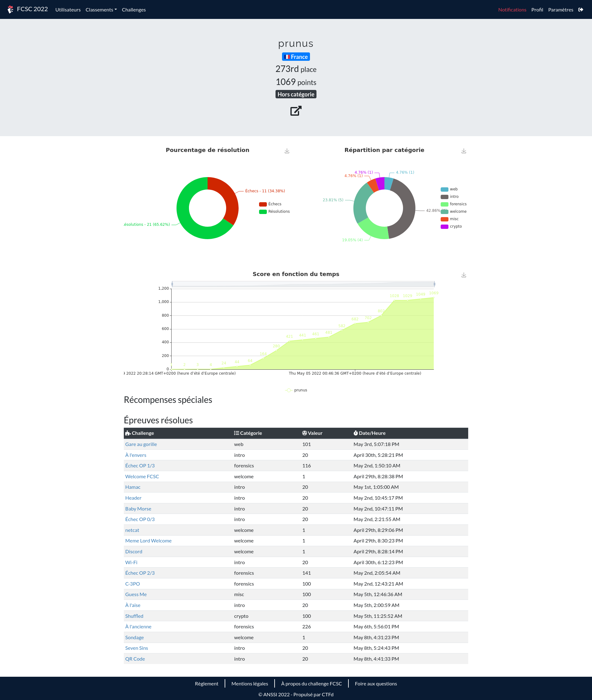Download the Pourcentage de résolution chart
Image resolution: width=592 pixels, height=700 pixels.
coord(287,151)
